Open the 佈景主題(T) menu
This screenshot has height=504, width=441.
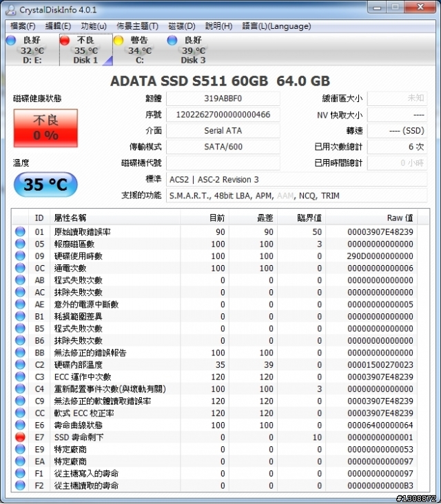coord(137,26)
